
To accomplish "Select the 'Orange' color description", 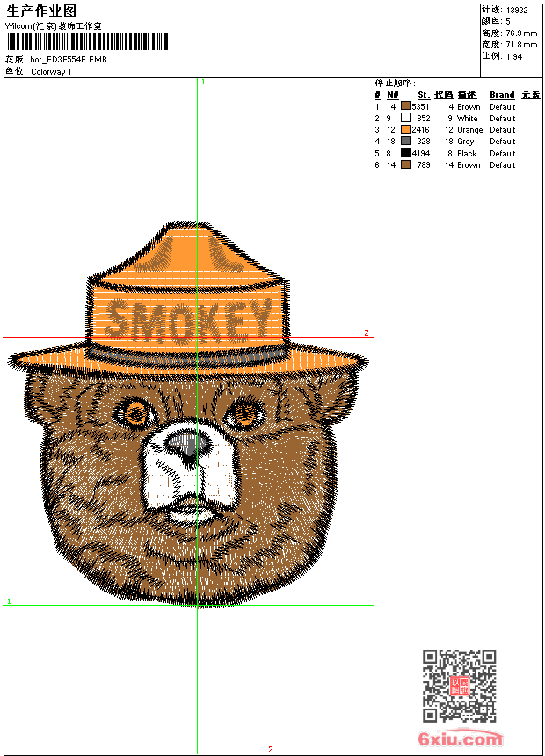I will click(469, 130).
